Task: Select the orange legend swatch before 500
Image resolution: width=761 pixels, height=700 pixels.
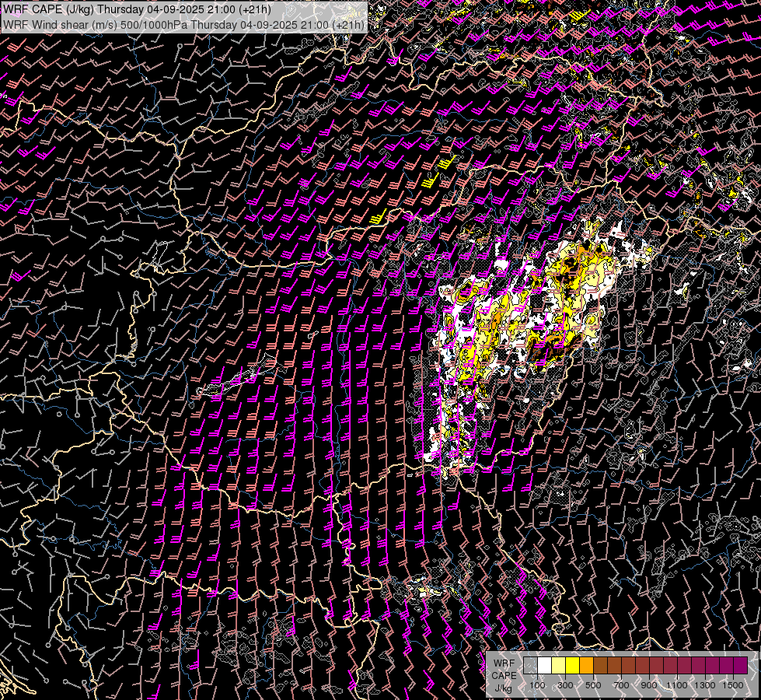Action: coord(586,666)
